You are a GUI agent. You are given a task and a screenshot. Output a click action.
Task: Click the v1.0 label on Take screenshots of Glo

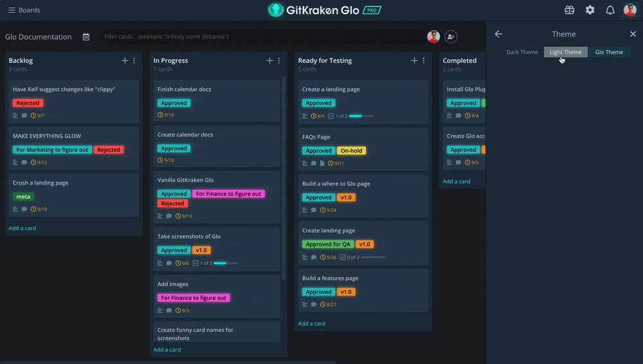point(201,250)
